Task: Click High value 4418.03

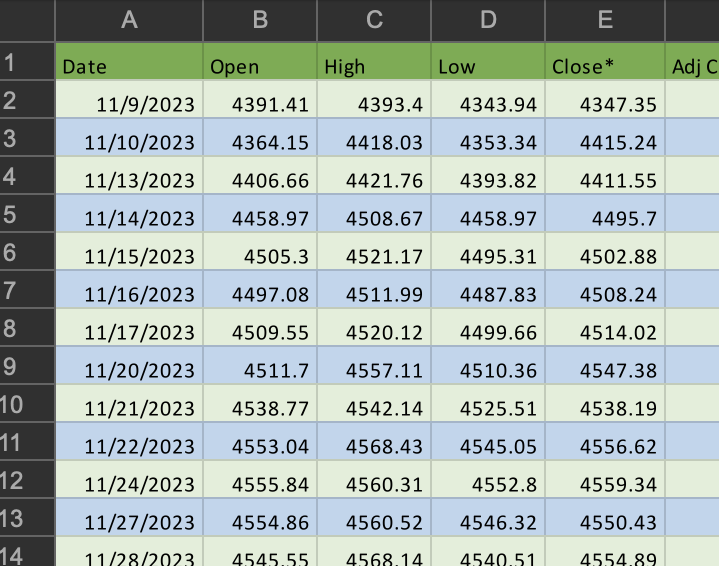Action: [x=374, y=138]
